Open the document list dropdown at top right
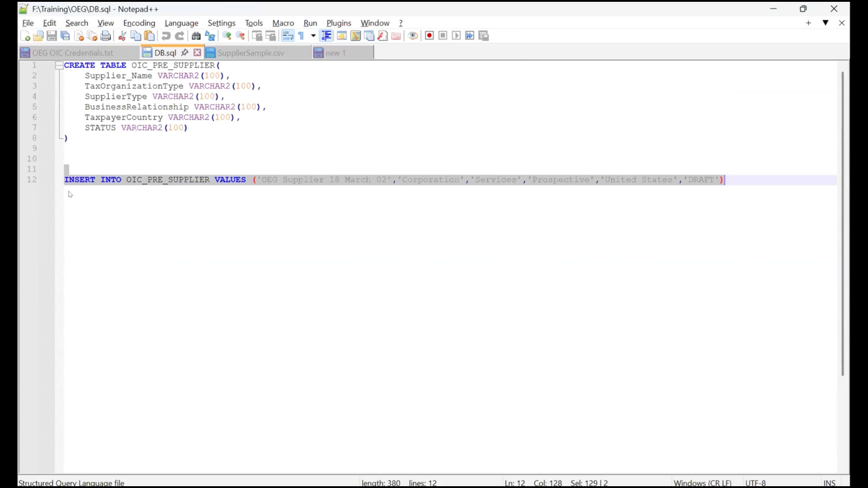 click(x=826, y=23)
